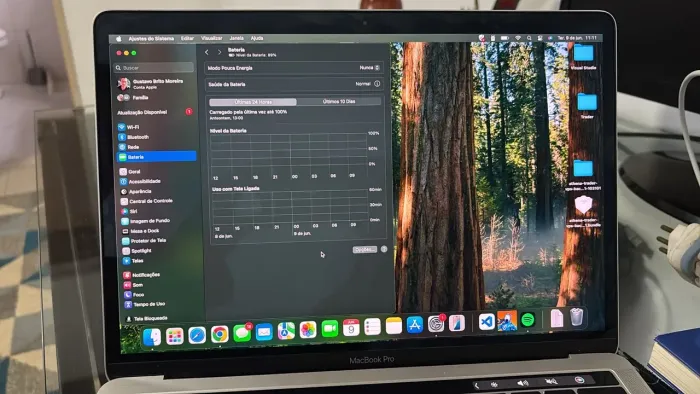Open Notes from the Dock
Screen dimensions: 700x394
[394, 326]
